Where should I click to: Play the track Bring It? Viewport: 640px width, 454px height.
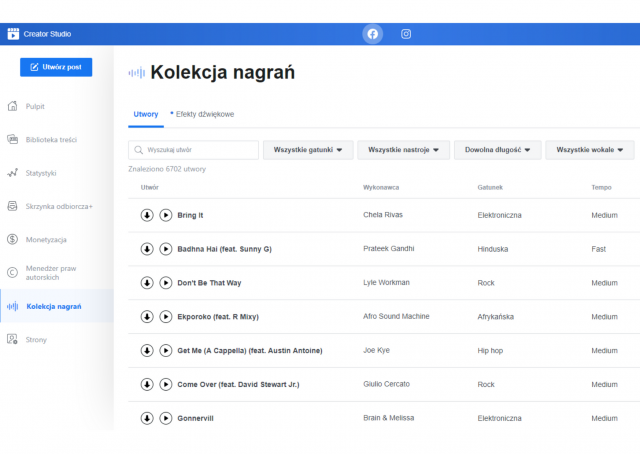[x=166, y=215]
